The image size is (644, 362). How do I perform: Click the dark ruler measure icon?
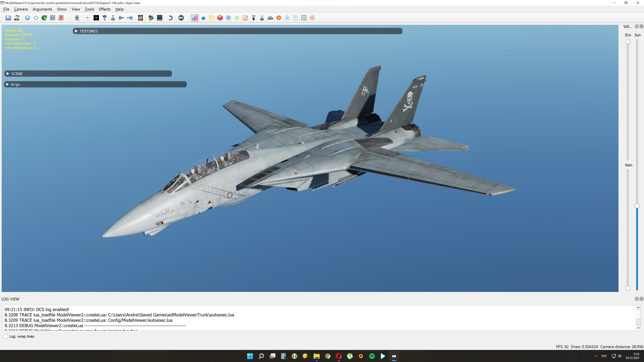[159, 18]
